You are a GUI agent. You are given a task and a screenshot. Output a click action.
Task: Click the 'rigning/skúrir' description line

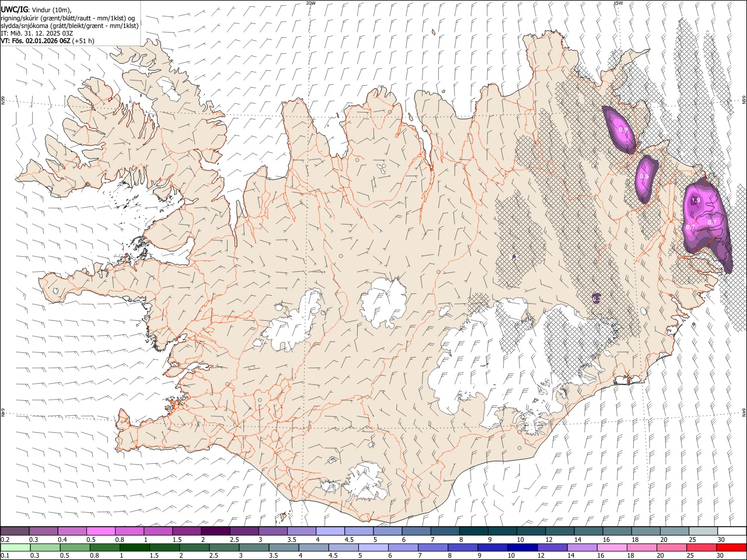point(68,18)
